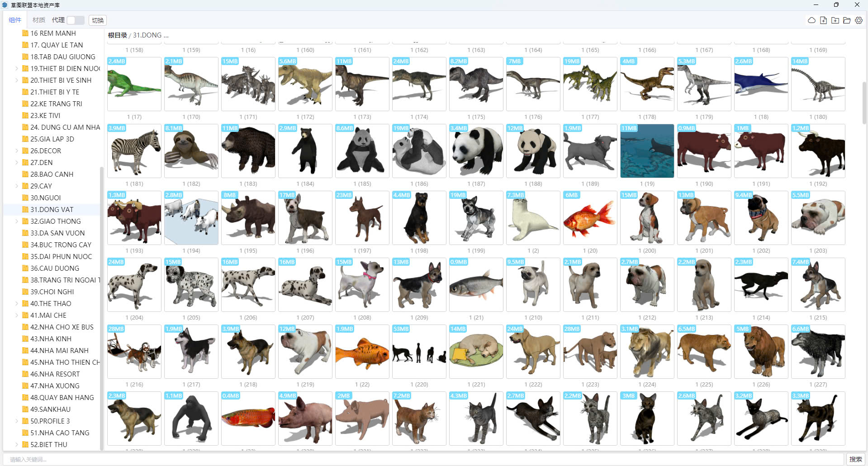Click the 根目录 root breadcrumb link
The height and width of the screenshot is (466, 868).
coord(117,35)
